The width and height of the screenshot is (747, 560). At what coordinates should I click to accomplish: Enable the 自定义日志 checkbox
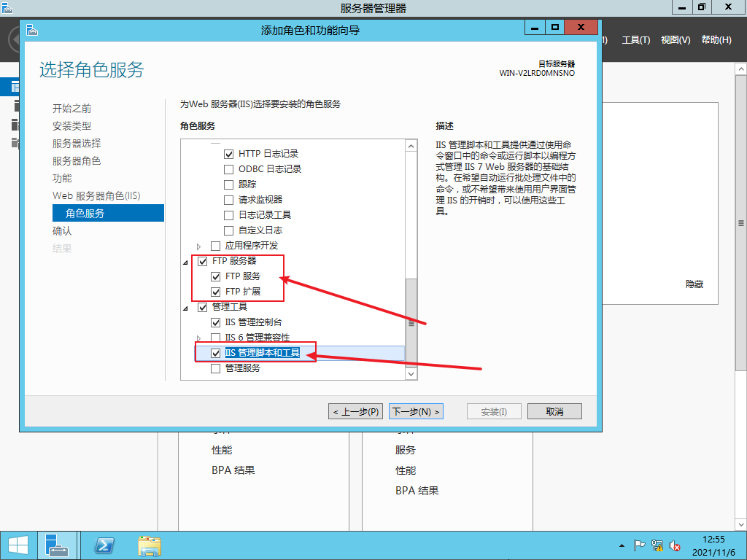click(228, 230)
